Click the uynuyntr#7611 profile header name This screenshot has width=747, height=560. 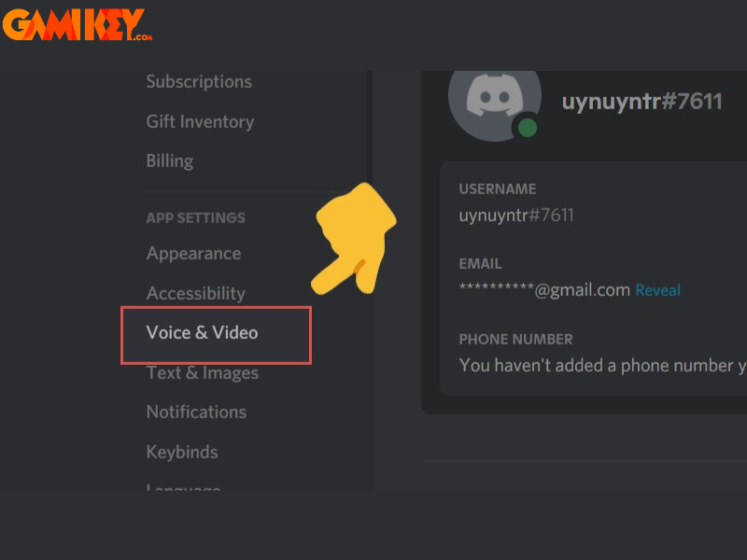[641, 102]
